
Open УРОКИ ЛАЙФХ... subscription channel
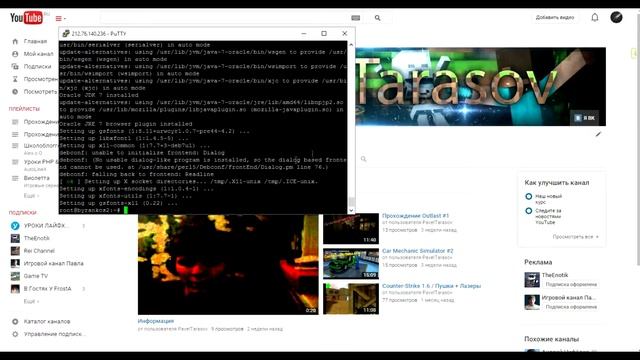[x=46, y=225]
